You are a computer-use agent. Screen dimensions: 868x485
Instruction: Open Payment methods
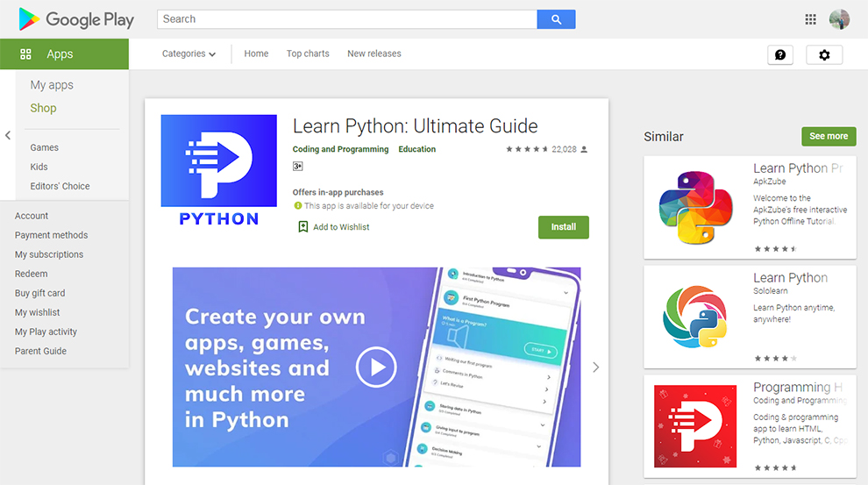pyautogui.click(x=51, y=235)
